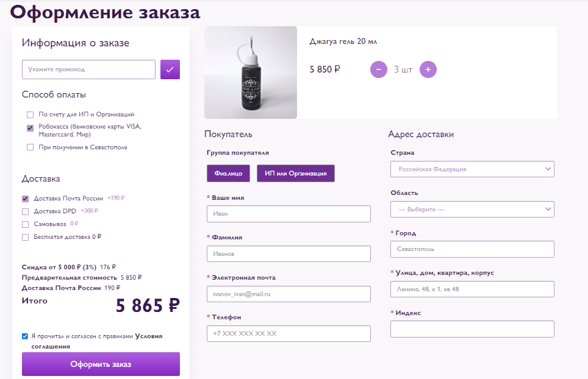
Task: Toggle the terms agreement checkbox
Action: 25,336
